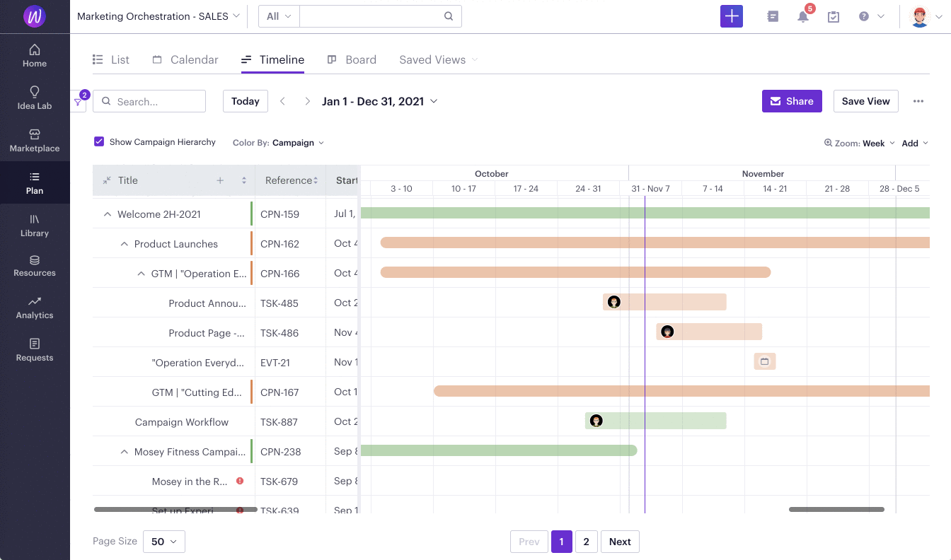Switch to the Calendar tab

click(186, 59)
